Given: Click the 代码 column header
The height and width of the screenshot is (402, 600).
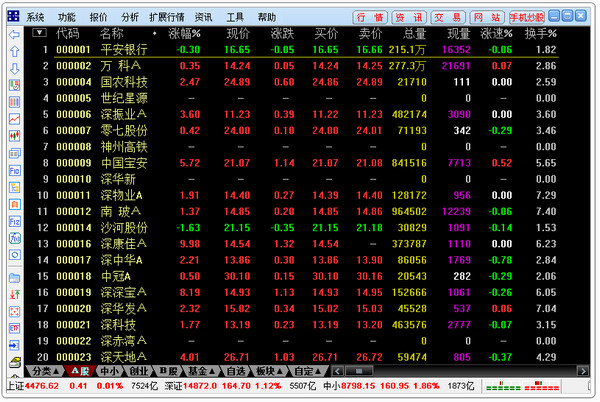Looking at the screenshot, I should tap(67, 34).
